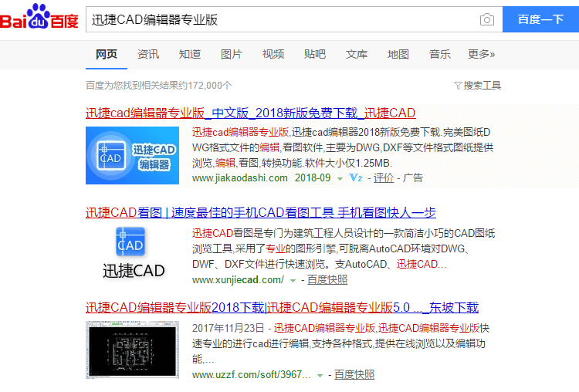Switch to the 资讯 tab
The image size is (579, 392).
[148, 54]
